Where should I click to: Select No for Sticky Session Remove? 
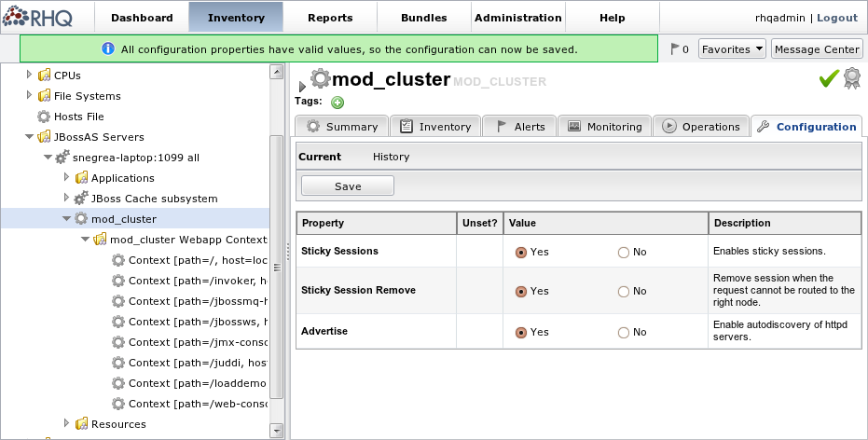click(x=624, y=292)
